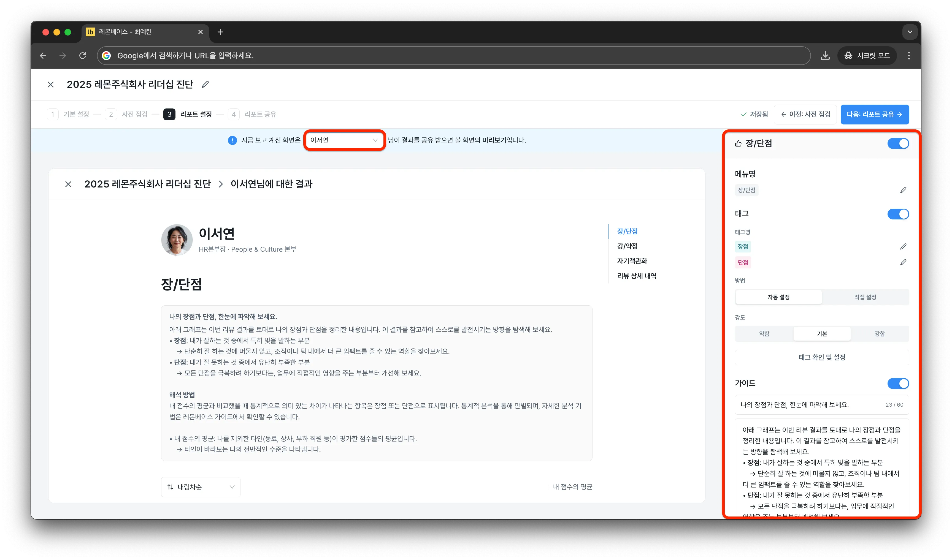Jump to 강/약점 section in the side nav

[x=627, y=246]
